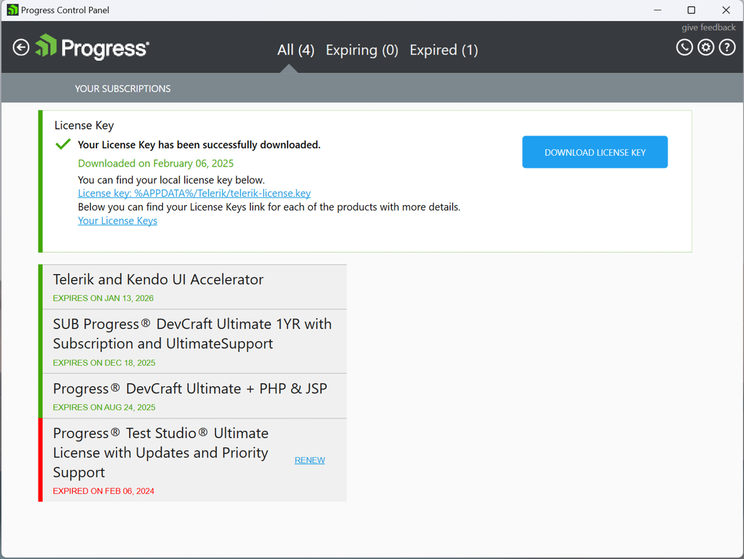Click the give feedback link
Viewport: 744px width, 559px height.
708,28
